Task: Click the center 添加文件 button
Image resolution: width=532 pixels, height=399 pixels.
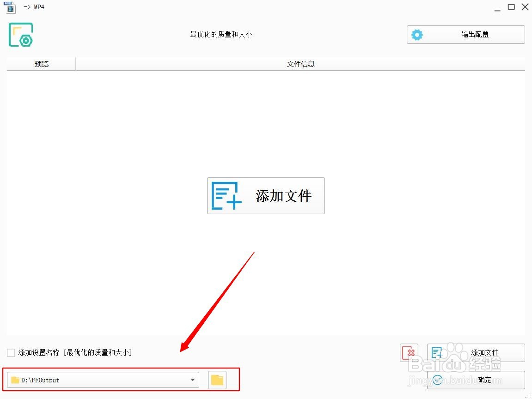Action: click(266, 196)
